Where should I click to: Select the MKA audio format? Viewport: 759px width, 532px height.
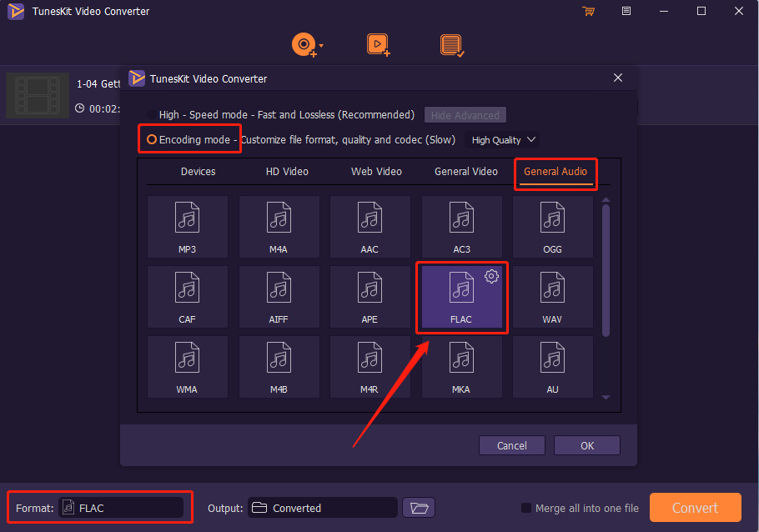click(461, 367)
